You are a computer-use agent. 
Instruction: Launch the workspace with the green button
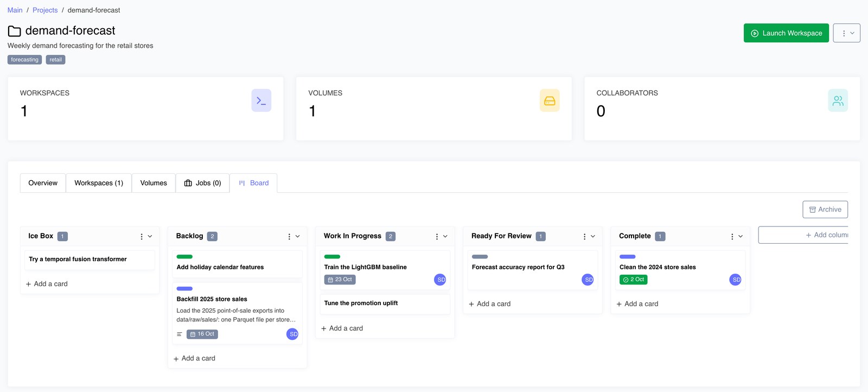786,33
